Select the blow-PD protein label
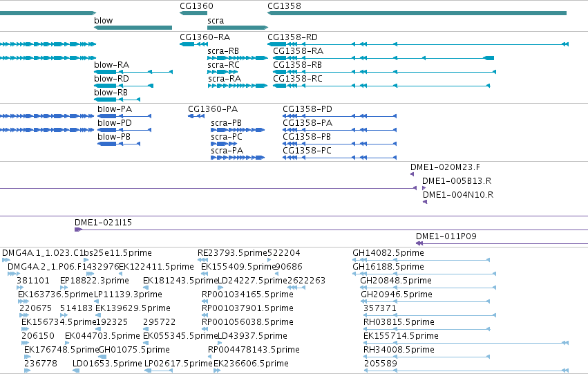Image resolution: width=588 pixels, height=374 pixels. pyautogui.click(x=115, y=123)
